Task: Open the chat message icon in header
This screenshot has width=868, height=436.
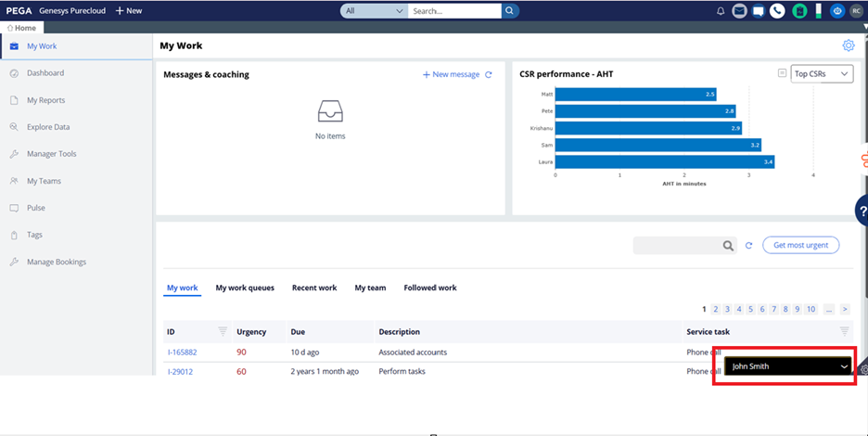Action: 759,10
